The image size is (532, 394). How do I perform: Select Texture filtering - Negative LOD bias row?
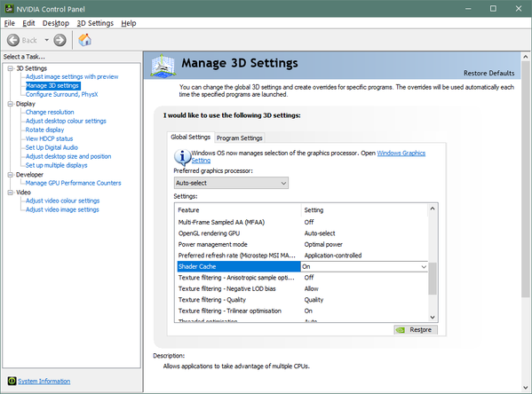[302, 288]
